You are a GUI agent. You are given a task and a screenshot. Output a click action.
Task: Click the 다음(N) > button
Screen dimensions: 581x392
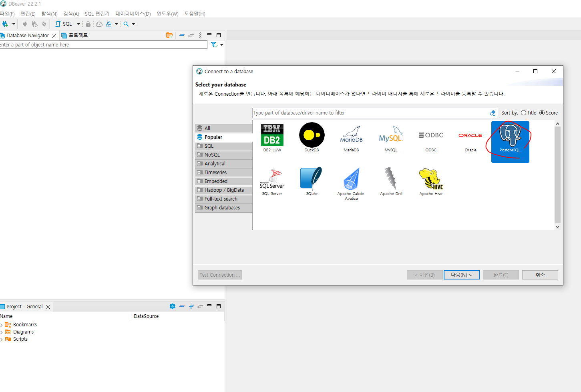[461, 275]
